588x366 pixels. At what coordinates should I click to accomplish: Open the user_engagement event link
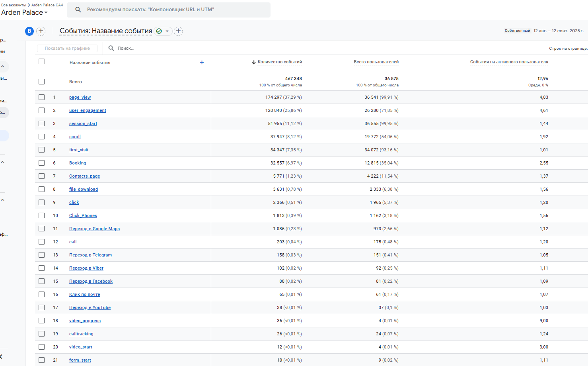click(88, 110)
